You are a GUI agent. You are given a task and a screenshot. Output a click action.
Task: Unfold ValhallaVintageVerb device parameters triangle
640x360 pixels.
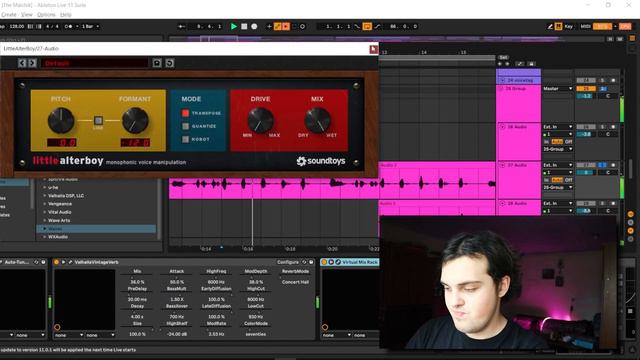point(63,262)
